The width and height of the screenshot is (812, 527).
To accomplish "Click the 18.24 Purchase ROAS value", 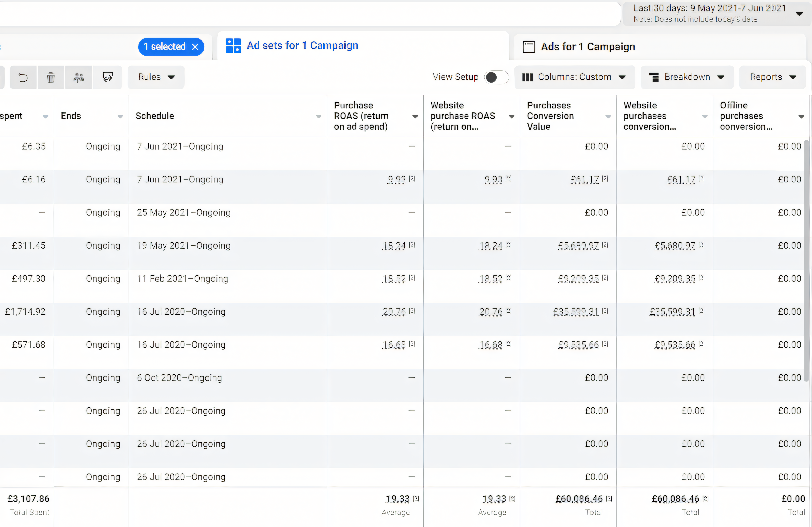I will pos(394,246).
